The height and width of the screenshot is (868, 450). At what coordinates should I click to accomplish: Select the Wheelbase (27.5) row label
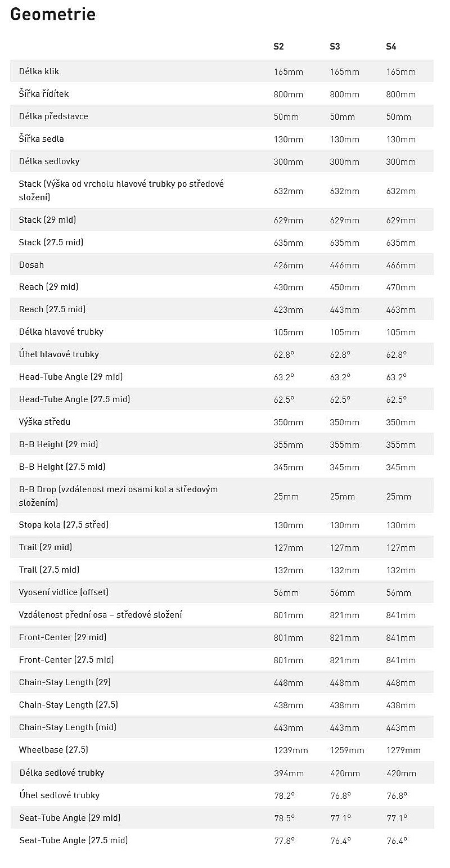(53, 750)
